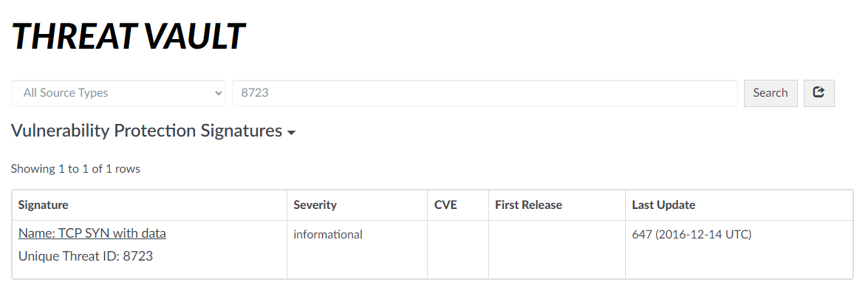Click the THREAT VAULT title
The height and width of the screenshot is (299, 868).
tap(128, 36)
